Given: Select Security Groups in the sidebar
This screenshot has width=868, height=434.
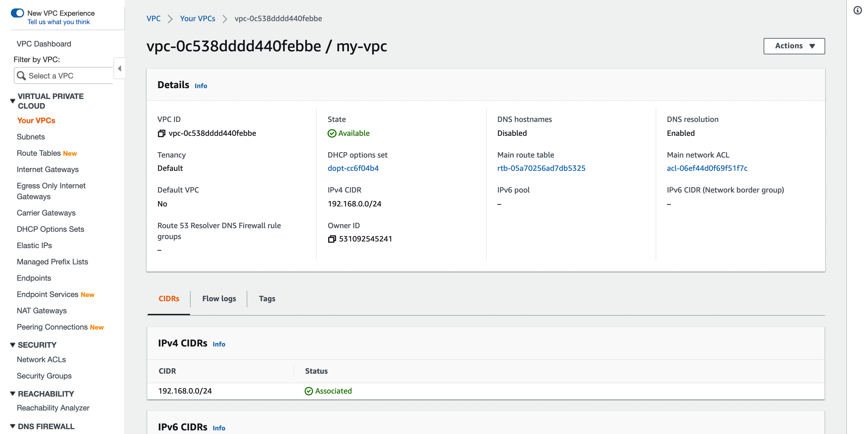Looking at the screenshot, I should coord(44,376).
